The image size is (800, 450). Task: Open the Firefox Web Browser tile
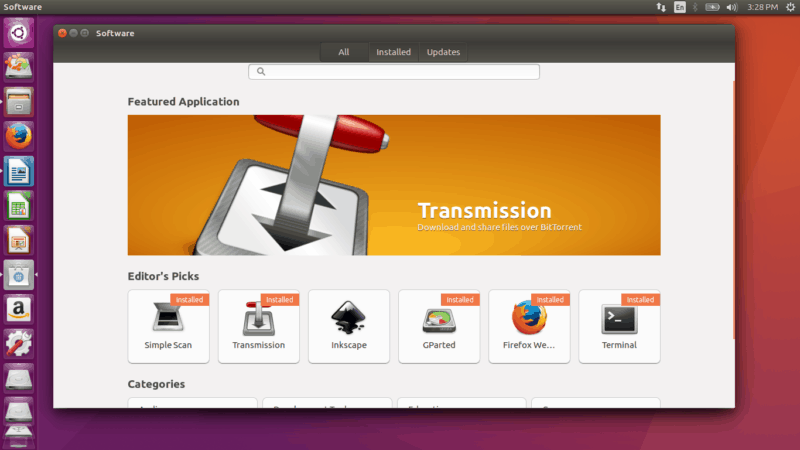[529, 327]
